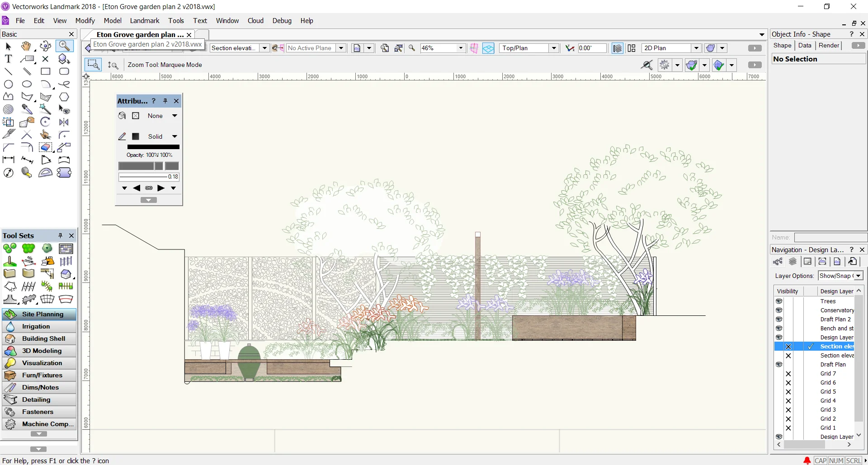Open the fill style None dropdown
868x465 pixels.
click(175, 116)
